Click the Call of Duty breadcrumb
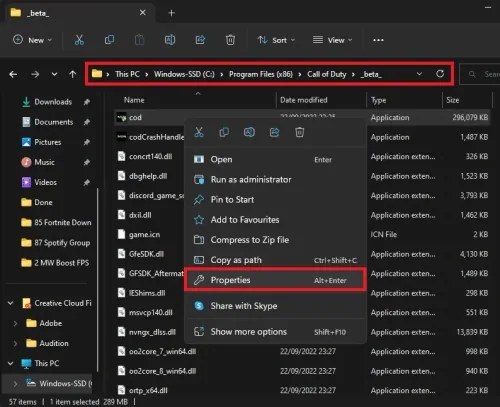Image resolution: width=500 pixels, height=407 pixels. (327, 74)
